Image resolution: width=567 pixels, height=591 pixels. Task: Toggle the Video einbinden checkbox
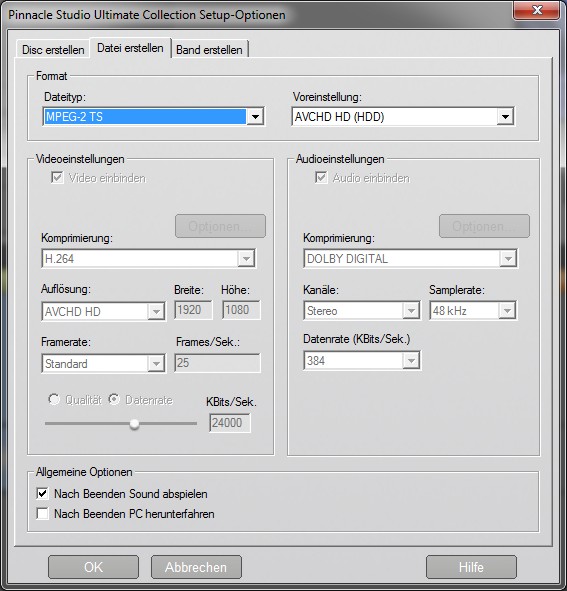pyautogui.click(x=57, y=178)
